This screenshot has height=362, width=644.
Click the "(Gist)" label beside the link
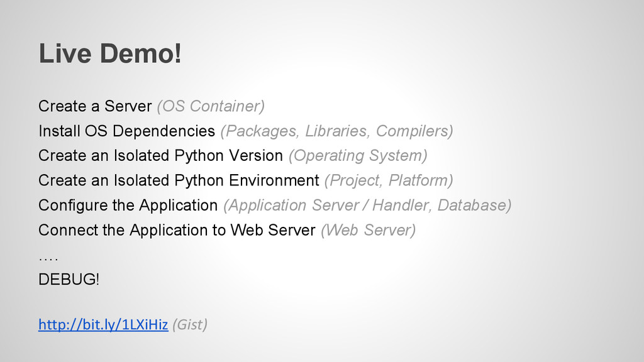pos(189,326)
